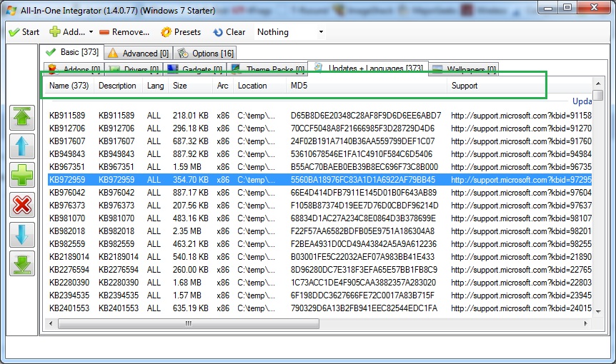
Task: Click the blue move up arrow
Action: pos(22,147)
